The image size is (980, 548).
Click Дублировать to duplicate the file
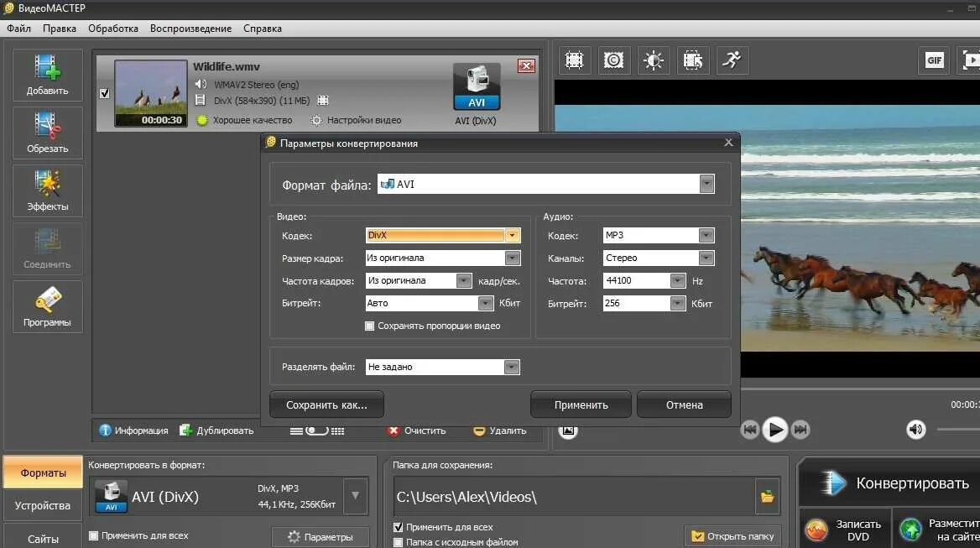coord(216,431)
